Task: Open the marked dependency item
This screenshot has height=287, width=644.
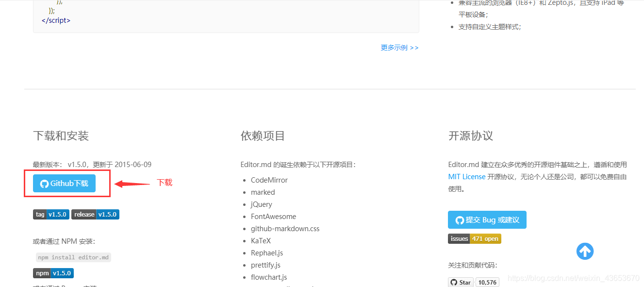Action: click(x=263, y=192)
